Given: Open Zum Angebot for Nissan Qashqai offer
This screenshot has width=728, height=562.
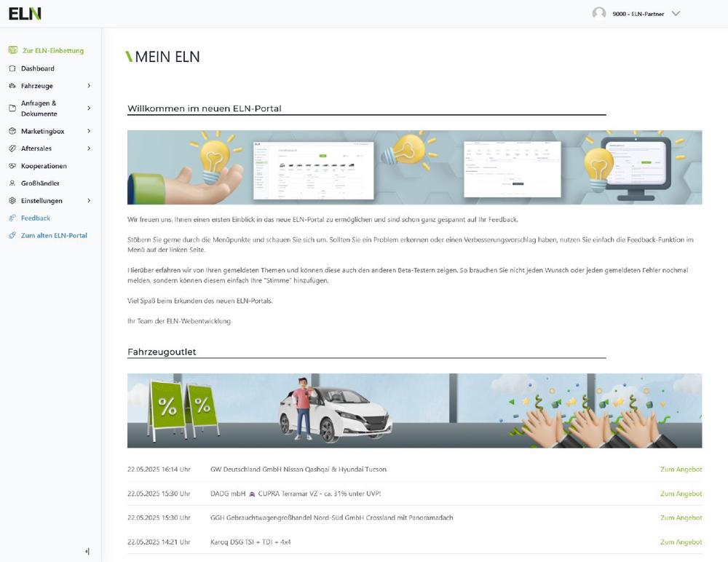Looking at the screenshot, I should click(x=681, y=470).
